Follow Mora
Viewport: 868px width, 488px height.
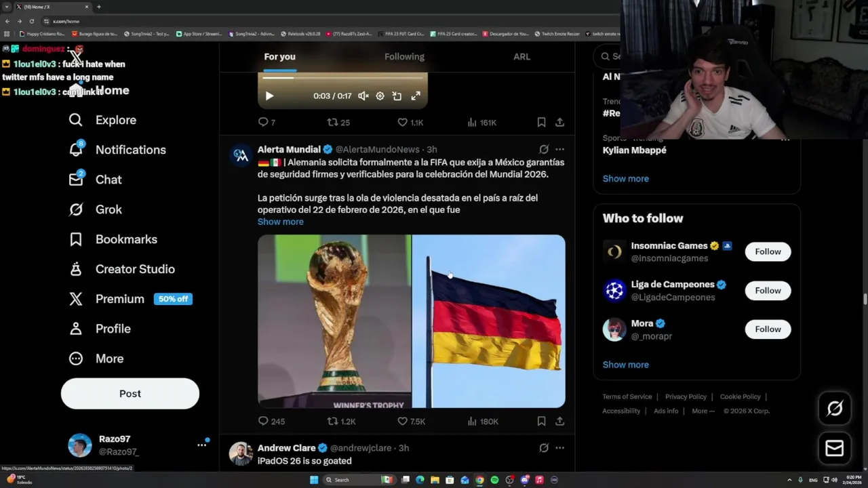[768, 329]
